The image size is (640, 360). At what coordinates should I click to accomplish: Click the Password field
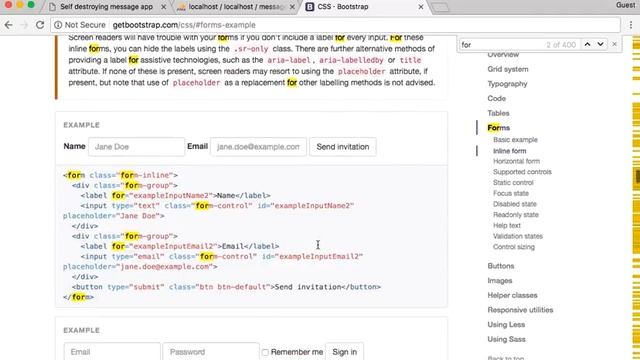click(x=211, y=352)
